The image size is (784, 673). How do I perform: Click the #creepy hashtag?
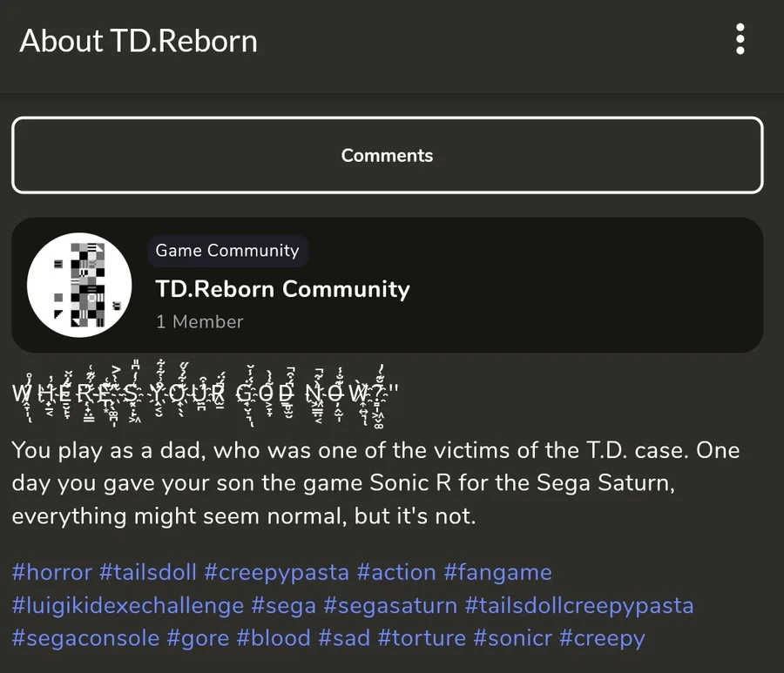click(x=603, y=640)
